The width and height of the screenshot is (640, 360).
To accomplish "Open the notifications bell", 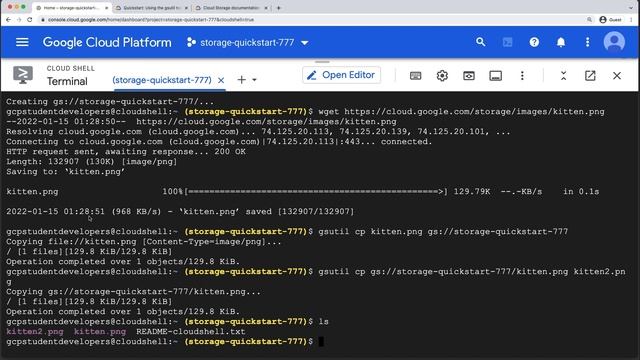I will 561,42.
